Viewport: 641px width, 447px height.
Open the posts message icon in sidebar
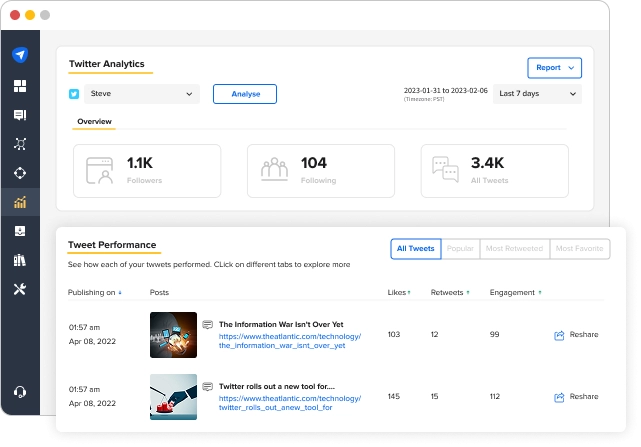pyautogui.click(x=20, y=115)
